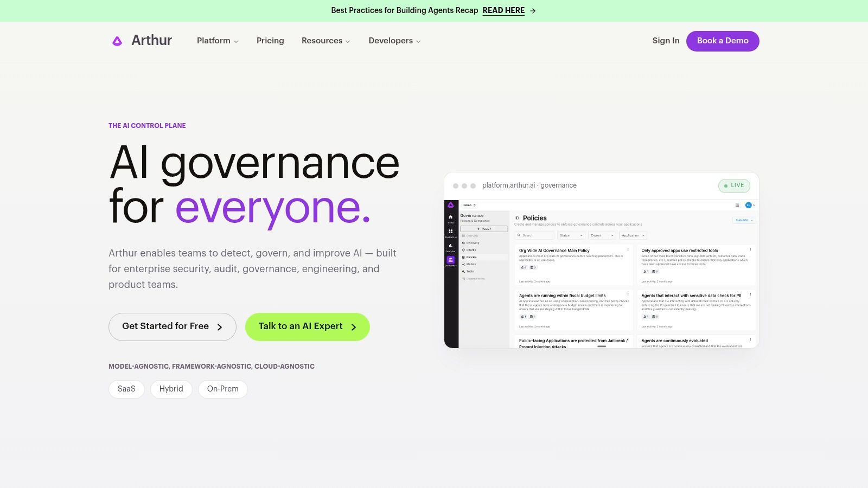
Task: Click the Arthur triangle logo in the header
Action: (117, 41)
